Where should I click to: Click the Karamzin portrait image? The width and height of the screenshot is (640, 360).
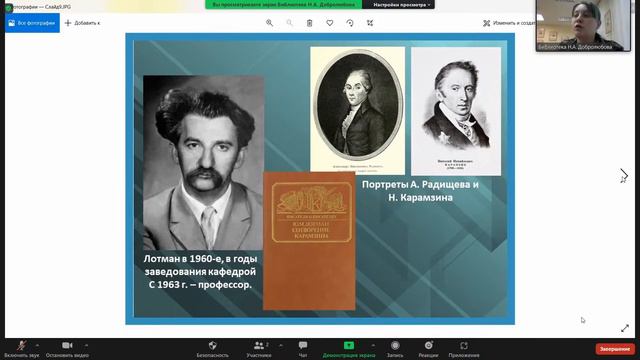tap(456, 111)
